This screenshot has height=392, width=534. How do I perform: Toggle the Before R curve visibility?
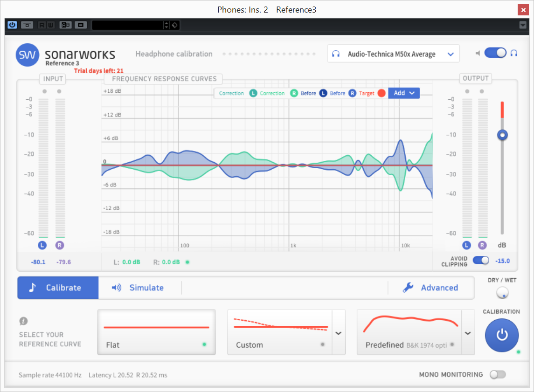pos(353,93)
